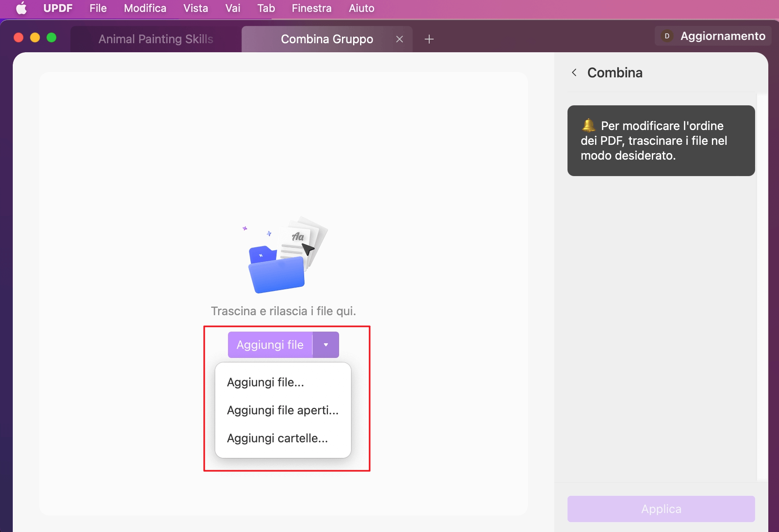Open the Finestra menu

pos(312,8)
